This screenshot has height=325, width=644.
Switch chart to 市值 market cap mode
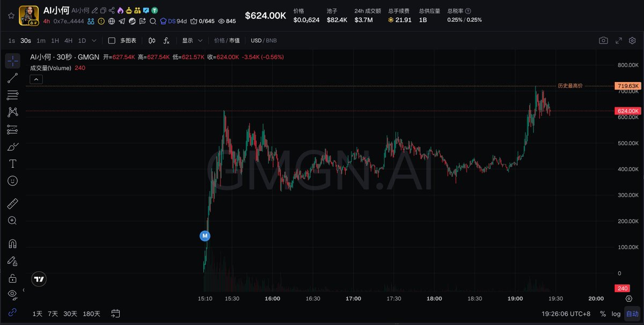pyautogui.click(x=235, y=41)
